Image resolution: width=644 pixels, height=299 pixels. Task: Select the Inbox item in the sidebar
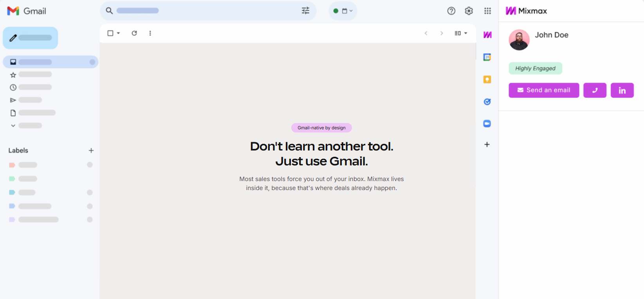(x=51, y=62)
